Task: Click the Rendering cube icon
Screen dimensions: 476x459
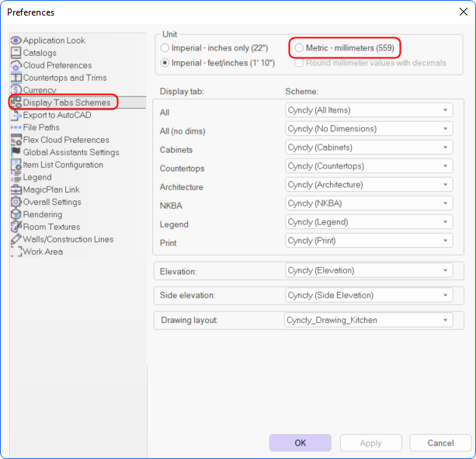Action: pos(16,214)
